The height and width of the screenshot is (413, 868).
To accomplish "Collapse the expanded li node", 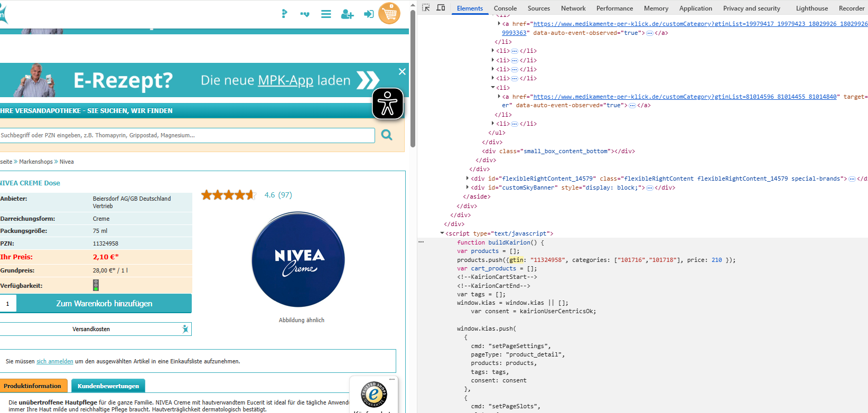I will (493, 87).
